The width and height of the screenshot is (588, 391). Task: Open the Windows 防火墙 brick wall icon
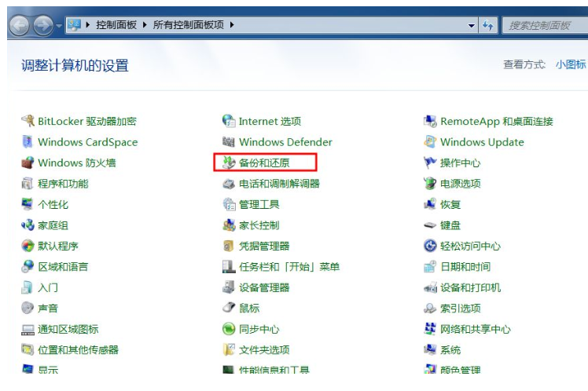[x=28, y=163]
